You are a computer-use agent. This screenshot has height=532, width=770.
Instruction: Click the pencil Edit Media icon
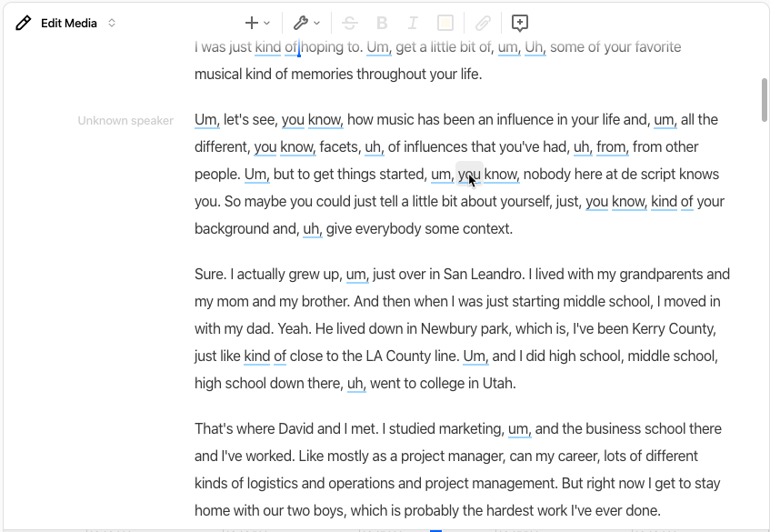(23, 23)
